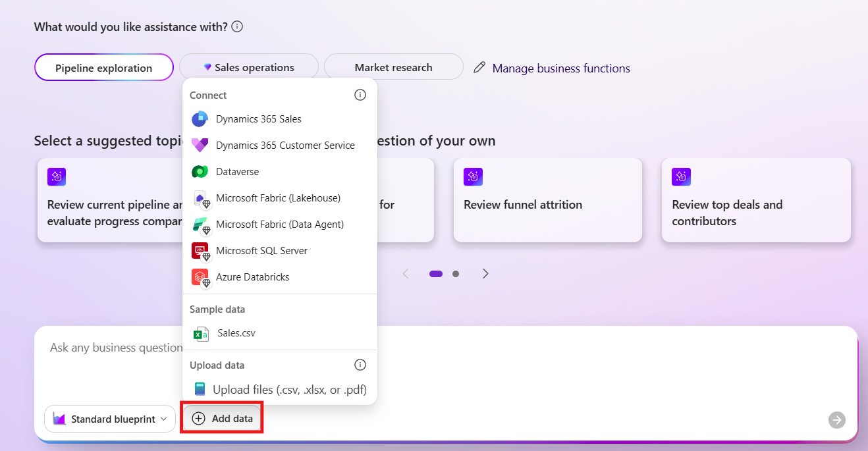Select the Review funnel attrition card
Screen dimensions: 868x451
point(547,200)
